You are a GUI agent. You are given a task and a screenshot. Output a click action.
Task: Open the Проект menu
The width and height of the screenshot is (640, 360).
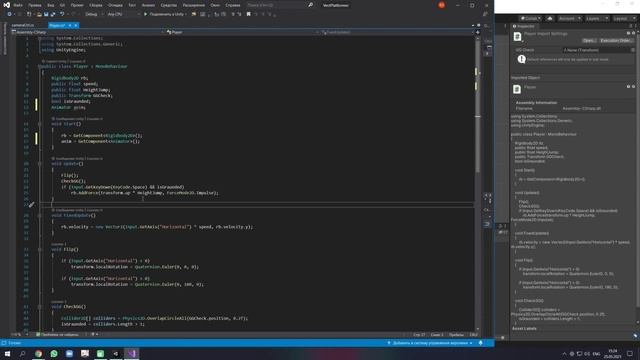pos(77,5)
